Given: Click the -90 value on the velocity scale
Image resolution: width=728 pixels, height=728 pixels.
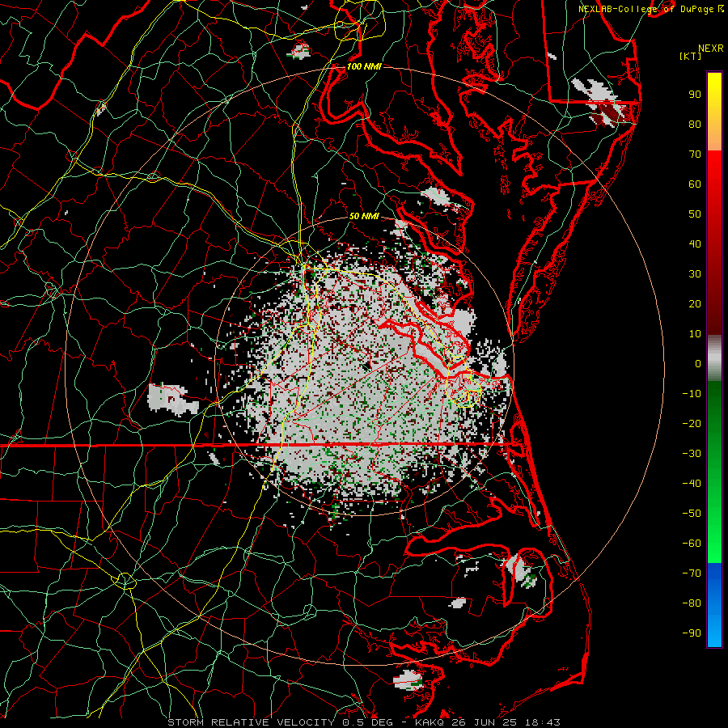Looking at the screenshot, I should [692, 633].
